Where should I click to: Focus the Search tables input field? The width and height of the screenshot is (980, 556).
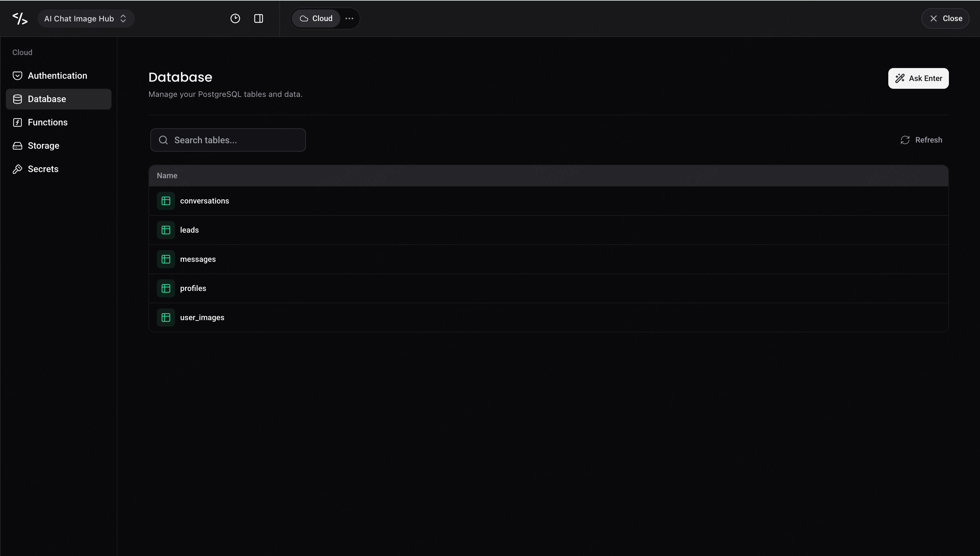click(x=228, y=140)
